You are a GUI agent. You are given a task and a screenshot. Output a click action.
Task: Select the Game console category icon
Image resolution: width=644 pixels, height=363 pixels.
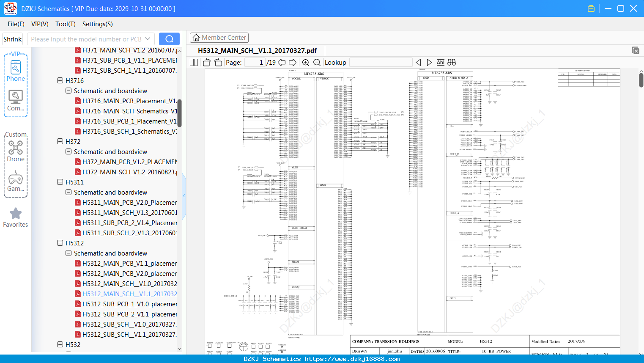[x=16, y=181]
